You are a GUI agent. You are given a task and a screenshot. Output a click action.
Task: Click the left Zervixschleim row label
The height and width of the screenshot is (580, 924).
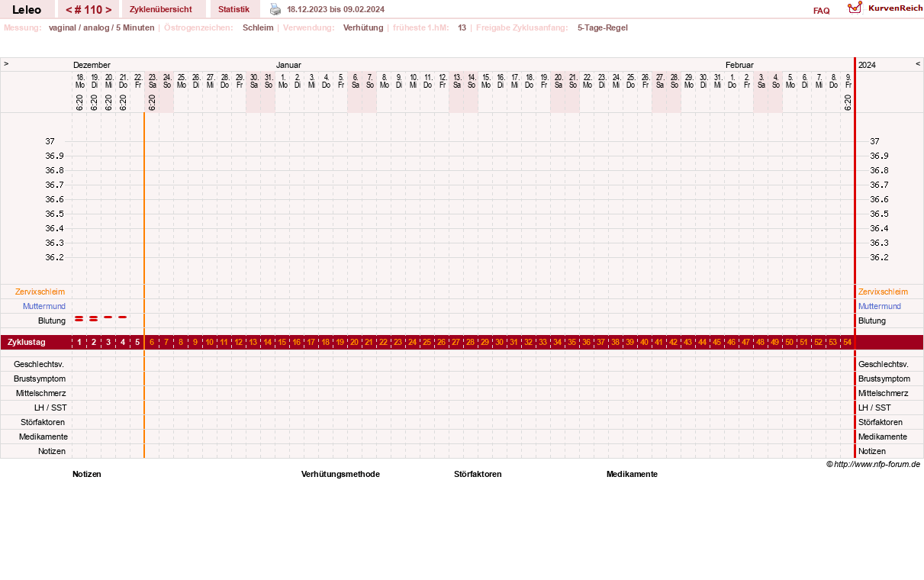tap(40, 292)
